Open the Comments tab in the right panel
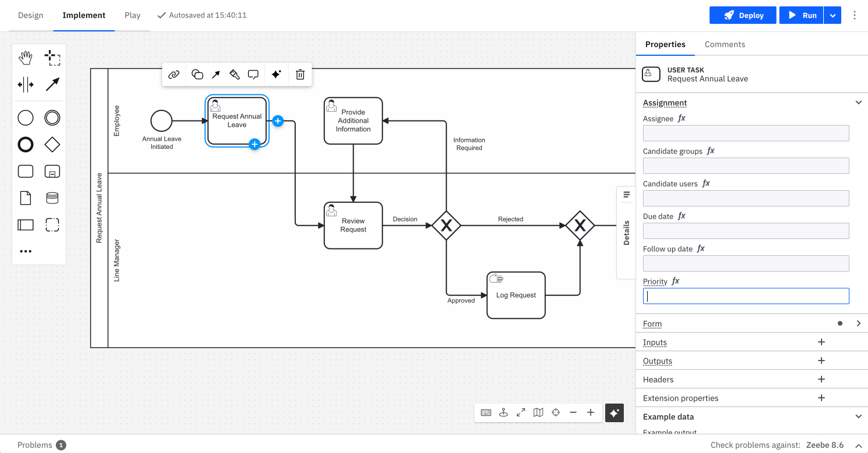Screen dimensions: 868x453 [x=725, y=44]
